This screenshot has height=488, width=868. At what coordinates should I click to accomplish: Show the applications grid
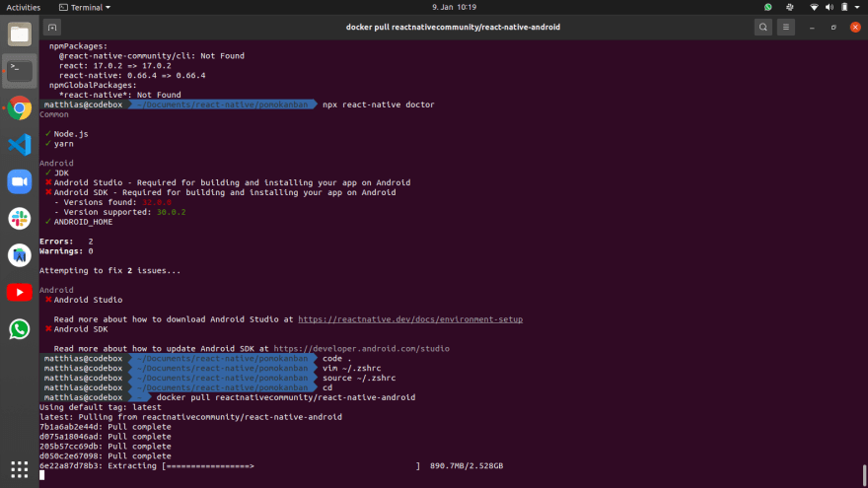pos(20,469)
